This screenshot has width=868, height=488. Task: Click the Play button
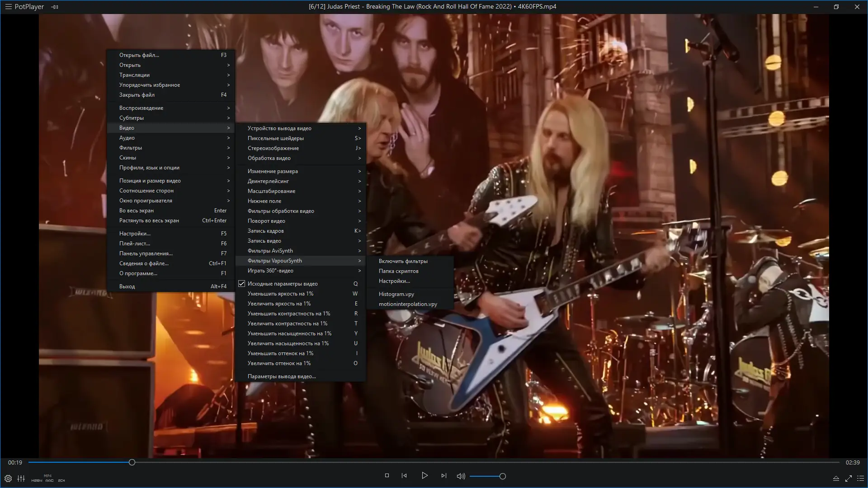[425, 475]
